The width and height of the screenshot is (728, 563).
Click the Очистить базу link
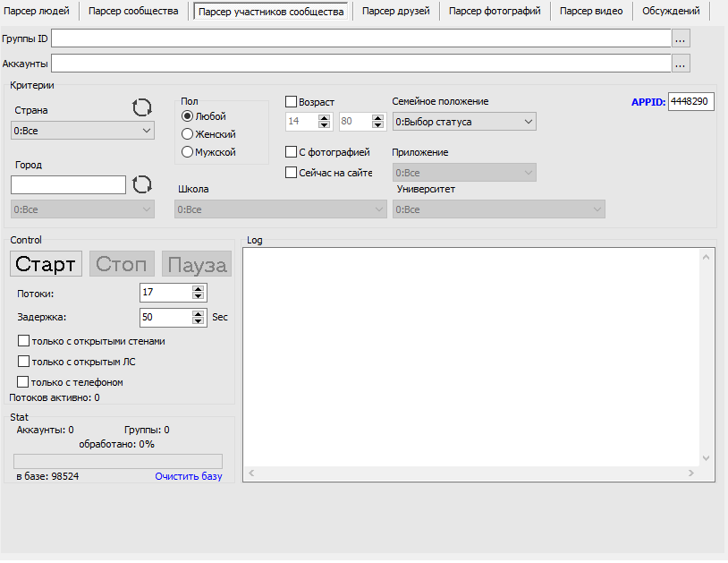(188, 476)
